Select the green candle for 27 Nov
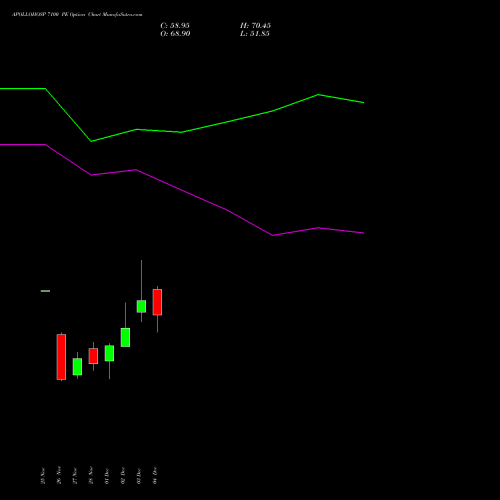This screenshot has height=500, width=500. click(77, 367)
